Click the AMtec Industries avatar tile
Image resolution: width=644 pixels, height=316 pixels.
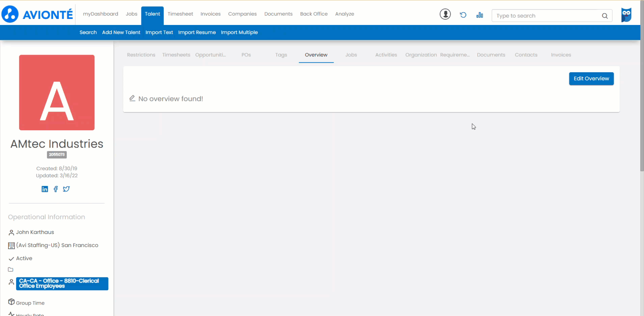click(57, 93)
